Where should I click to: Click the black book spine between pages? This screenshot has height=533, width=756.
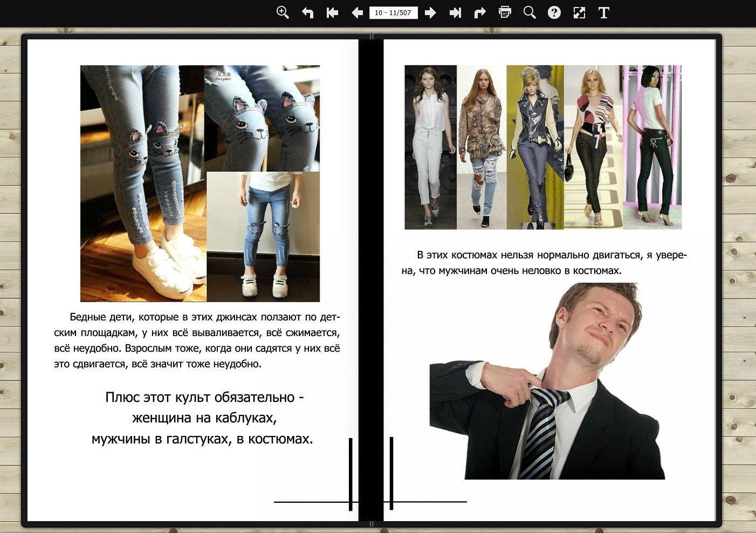[x=371, y=270]
